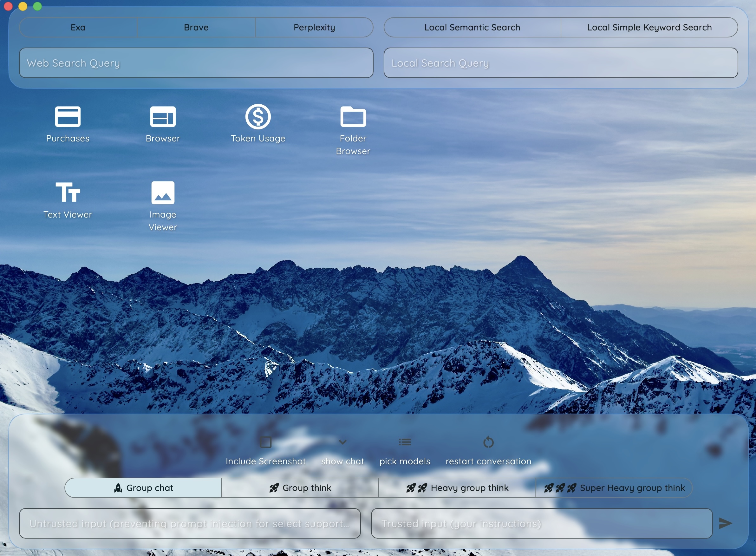
Task: Open the Image Viewer icon
Action: [163, 193]
